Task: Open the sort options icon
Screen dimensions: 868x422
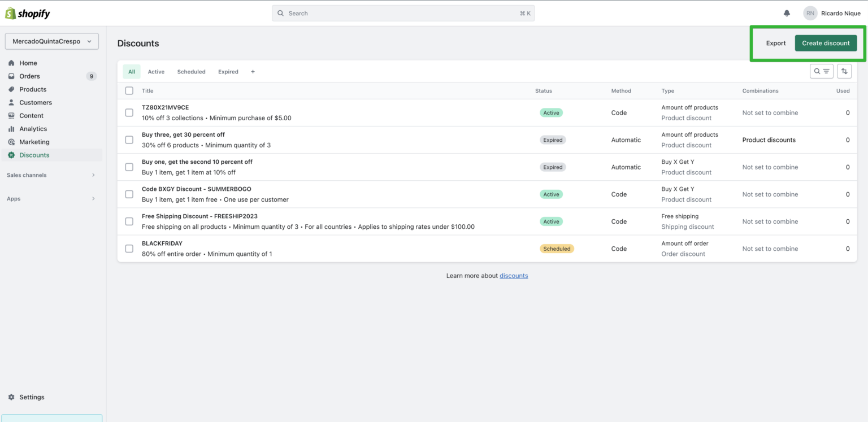Action: point(844,71)
